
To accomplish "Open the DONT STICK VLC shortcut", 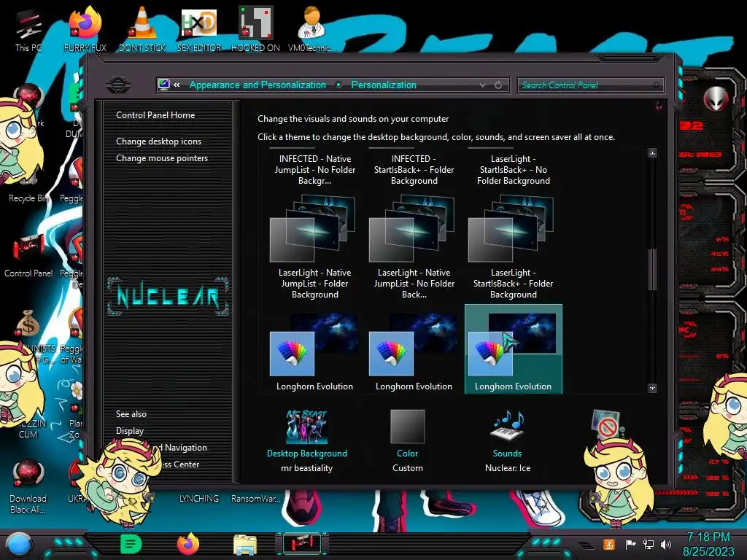I will [x=142, y=29].
